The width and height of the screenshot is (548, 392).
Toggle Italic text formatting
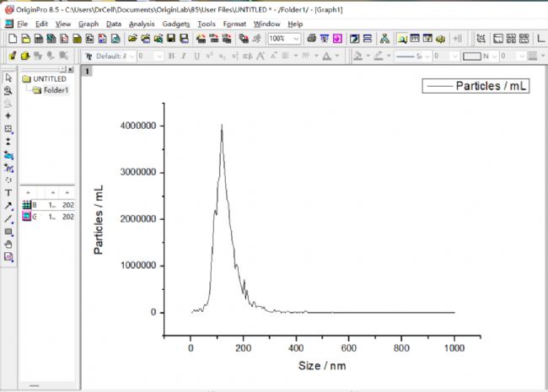click(183, 56)
